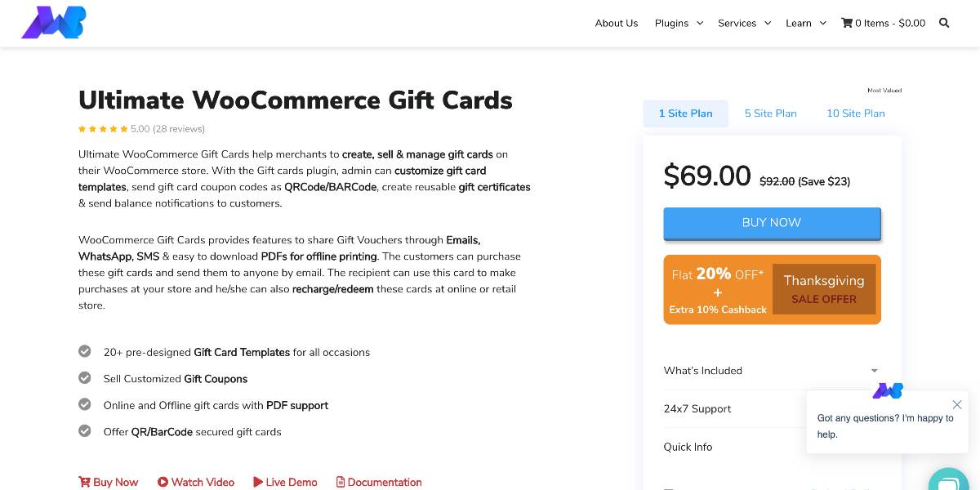Viewport: 980px width, 490px height.
Task: Open the Learn menu dropdown
Action: coord(806,23)
